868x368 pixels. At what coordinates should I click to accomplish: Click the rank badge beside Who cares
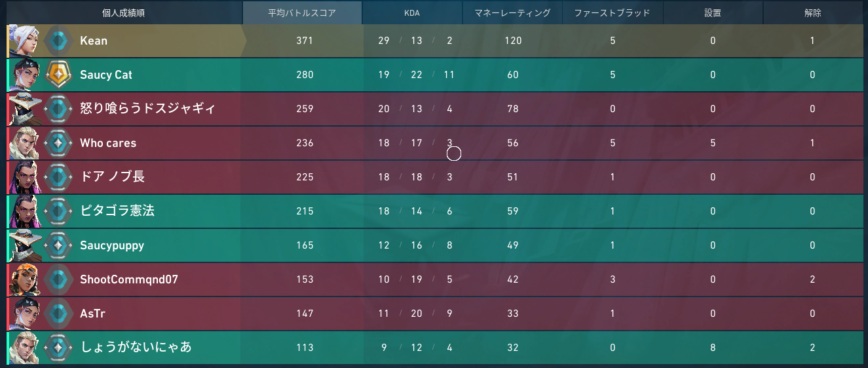coord(58,143)
